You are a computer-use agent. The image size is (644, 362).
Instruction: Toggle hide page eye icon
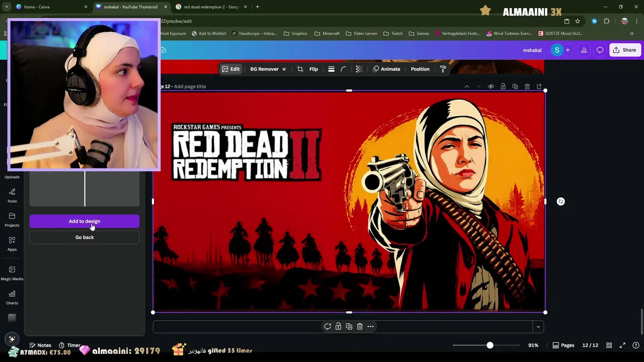point(491,86)
